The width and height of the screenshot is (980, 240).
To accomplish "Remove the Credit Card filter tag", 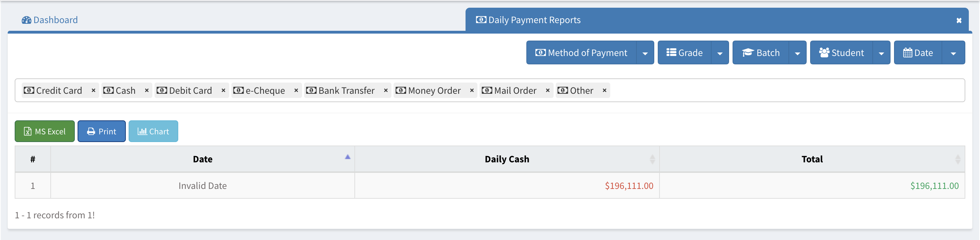I will [x=93, y=90].
